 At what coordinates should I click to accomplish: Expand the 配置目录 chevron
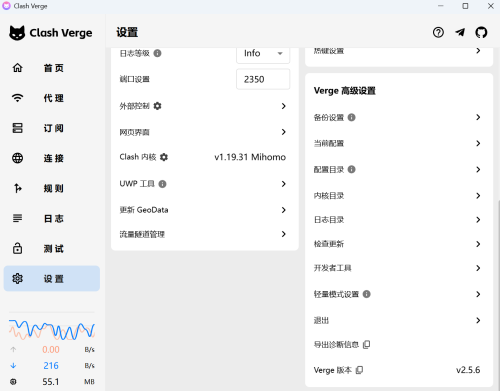click(478, 170)
